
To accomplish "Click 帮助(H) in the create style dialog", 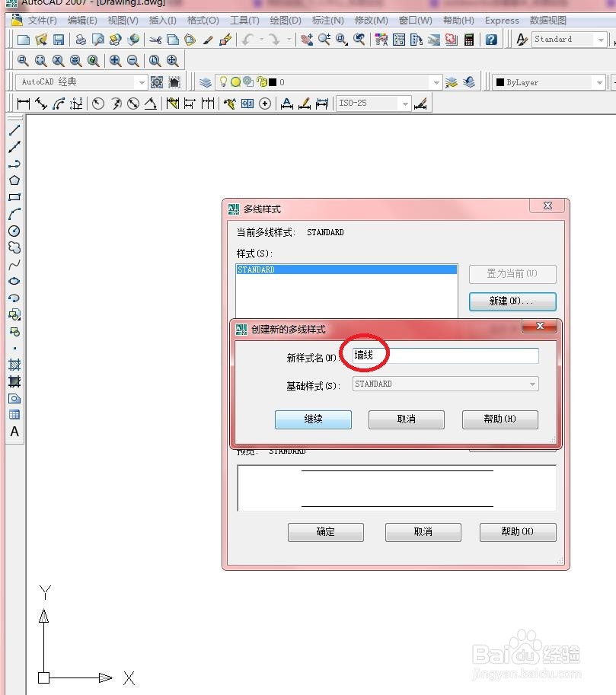I will [500, 419].
